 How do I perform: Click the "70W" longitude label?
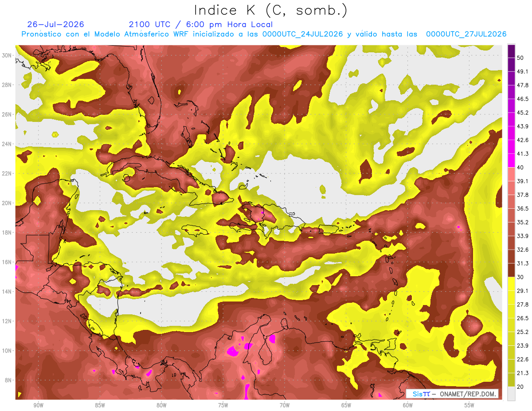click(285, 406)
